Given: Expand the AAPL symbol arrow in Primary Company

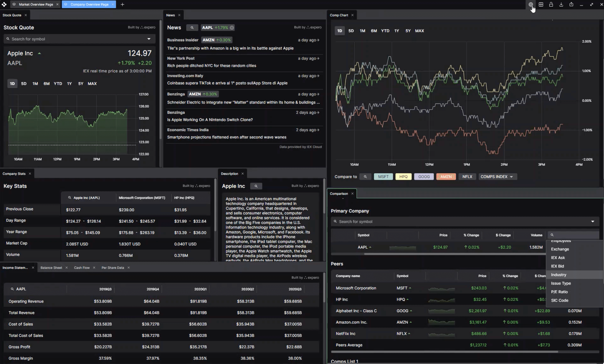Looking at the screenshot, I should coord(370,247).
